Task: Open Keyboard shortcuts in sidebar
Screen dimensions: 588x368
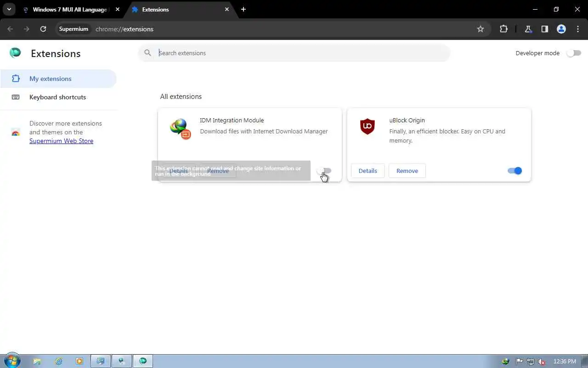Action: click(x=58, y=97)
